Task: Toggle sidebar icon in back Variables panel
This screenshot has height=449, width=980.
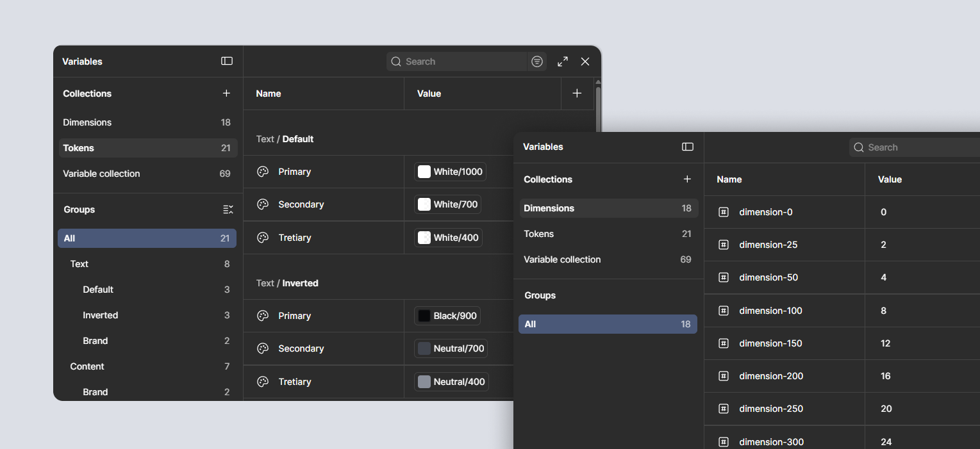Action: click(227, 61)
